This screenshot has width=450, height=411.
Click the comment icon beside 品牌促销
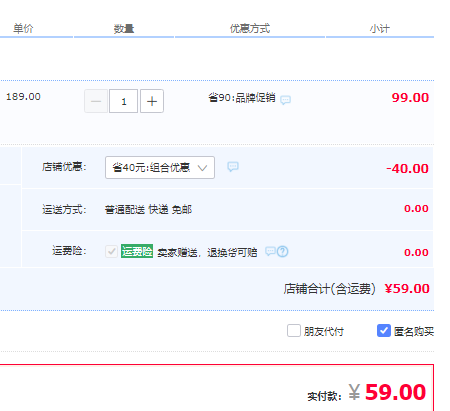coord(285,100)
